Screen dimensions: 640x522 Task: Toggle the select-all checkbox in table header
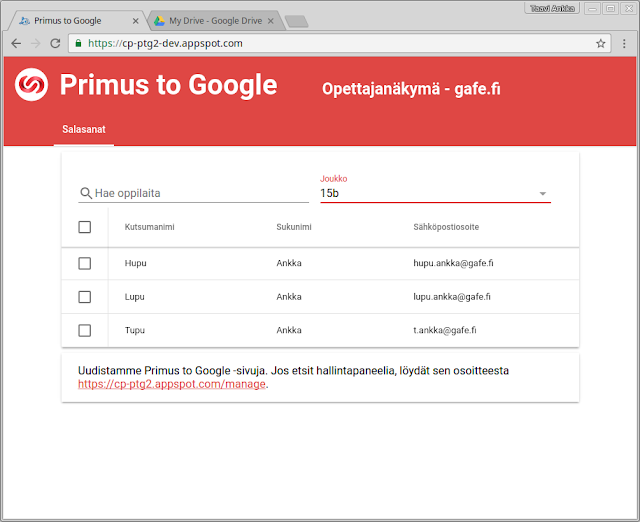[x=85, y=227]
